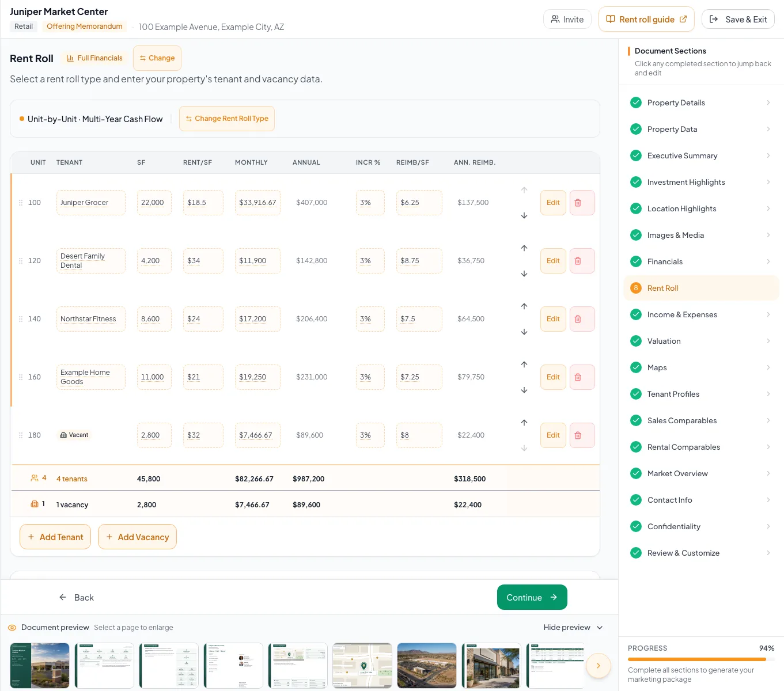Move Vacant unit 180 row up
The width and height of the screenshot is (784, 691).
click(524, 423)
